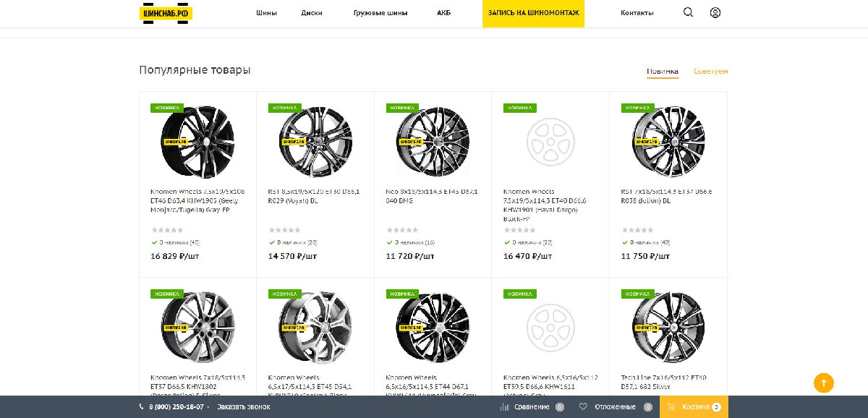Rate the Khomen KHW1905 wheel with stars
This screenshot has width=868, height=418.
tap(166, 230)
